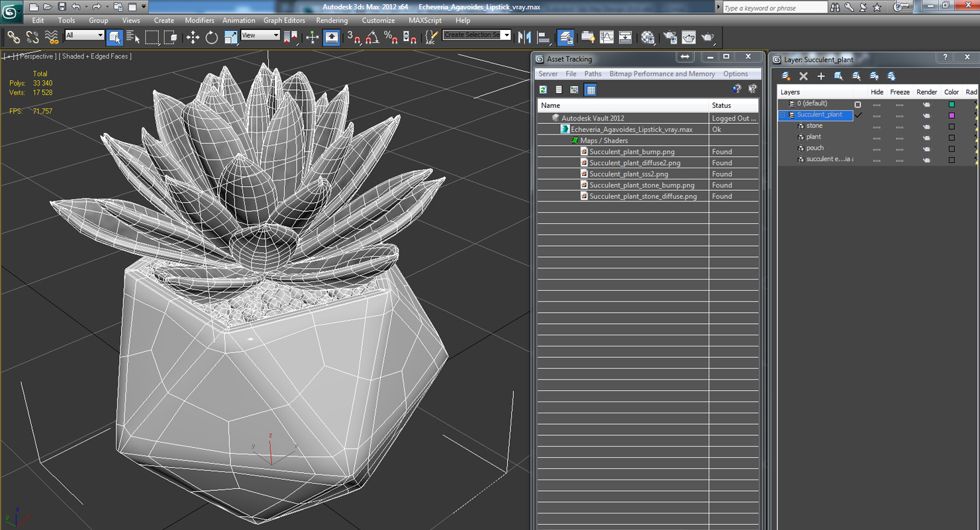Toggle Keyboard Shortcut Override
This screenshot has height=530, width=980.
(332, 37)
